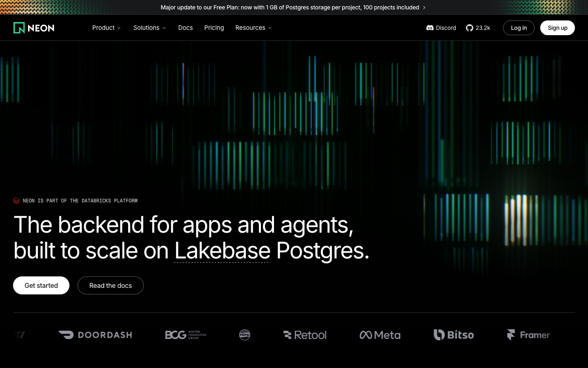Viewport: 588px width, 368px height.
Task: Click the BCG Boston Consulting Group logo
Action: 186,335
